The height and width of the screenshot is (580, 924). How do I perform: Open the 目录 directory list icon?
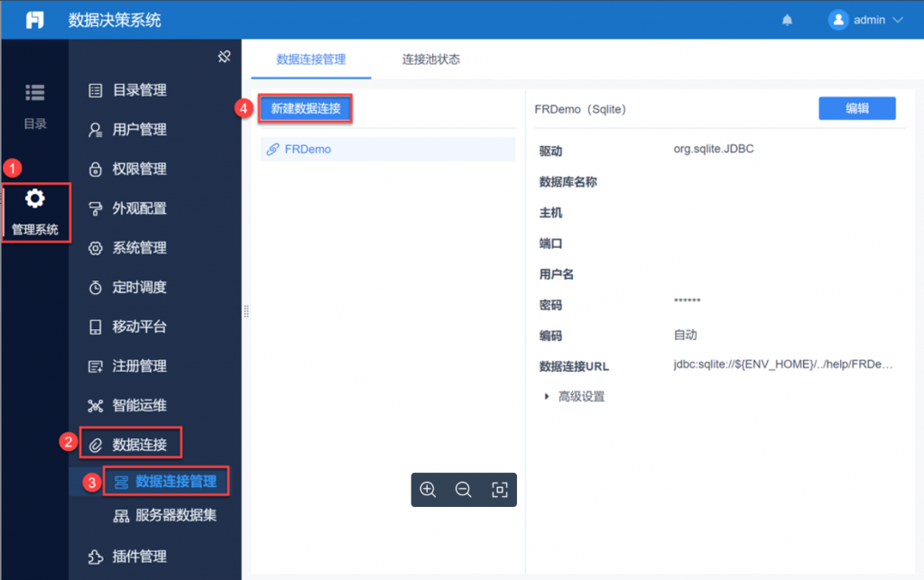(x=34, y=92)
